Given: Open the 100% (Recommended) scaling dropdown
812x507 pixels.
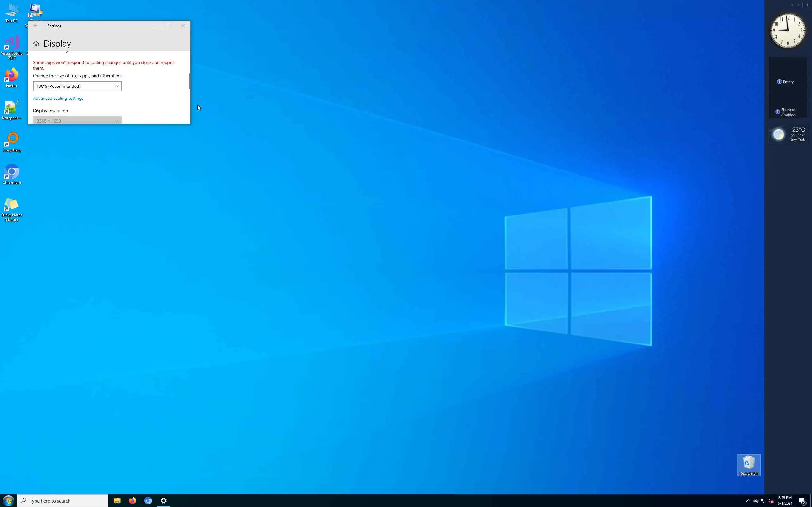Looking at the screenshot, I should click(77, 86).
